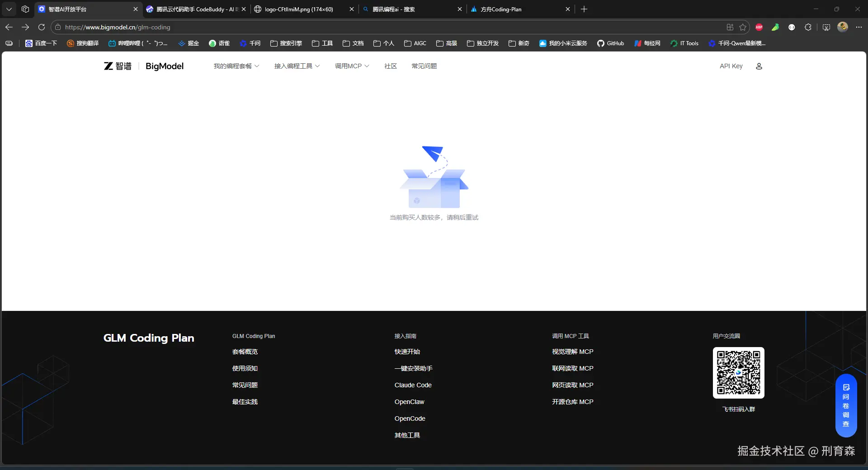
Task: Open the browser extensions puzzle icon
Action: [808, 27]
